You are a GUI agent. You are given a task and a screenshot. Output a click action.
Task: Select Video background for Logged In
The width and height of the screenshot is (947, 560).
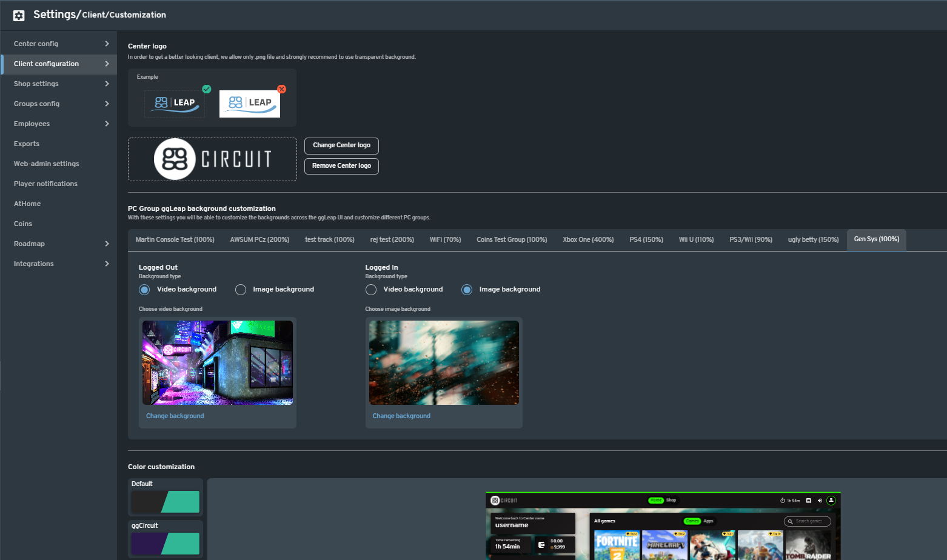370,289
